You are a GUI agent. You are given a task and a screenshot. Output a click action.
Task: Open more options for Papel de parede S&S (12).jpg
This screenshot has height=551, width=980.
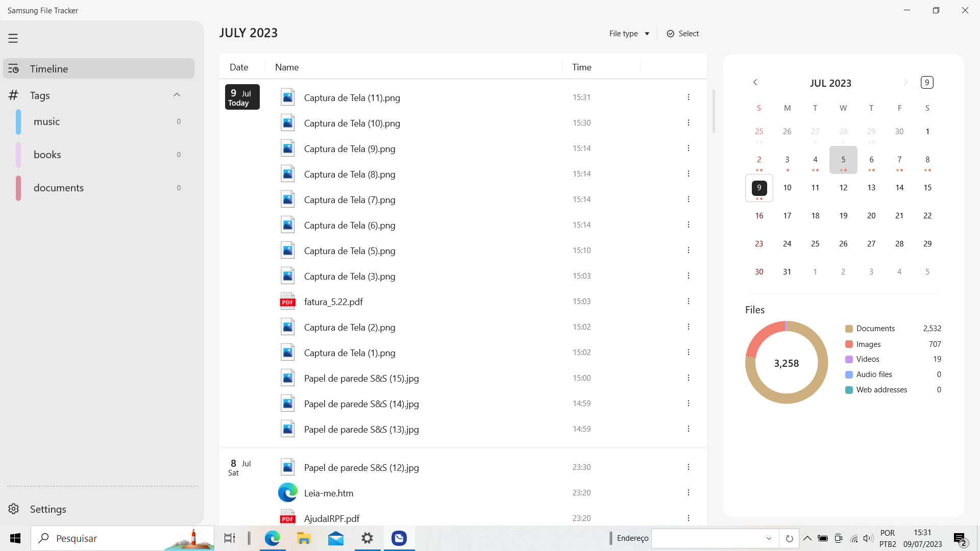pos(688,467)
